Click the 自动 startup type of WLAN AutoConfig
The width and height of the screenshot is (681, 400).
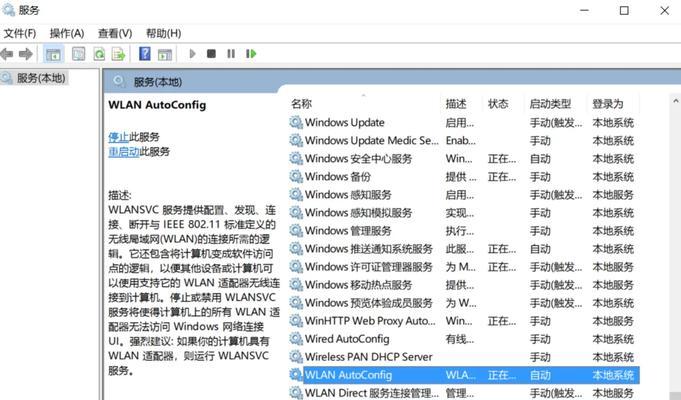point(540,375)
